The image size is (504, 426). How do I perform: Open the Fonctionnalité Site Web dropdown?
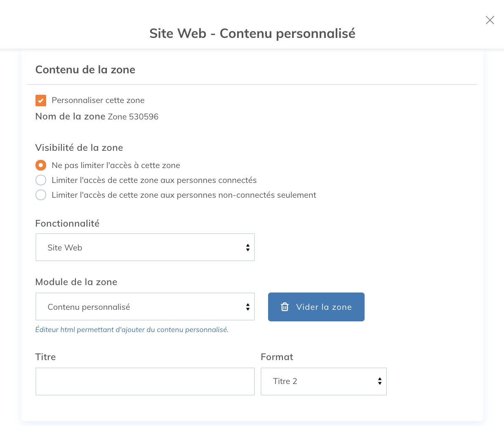[x=145, y=247]
